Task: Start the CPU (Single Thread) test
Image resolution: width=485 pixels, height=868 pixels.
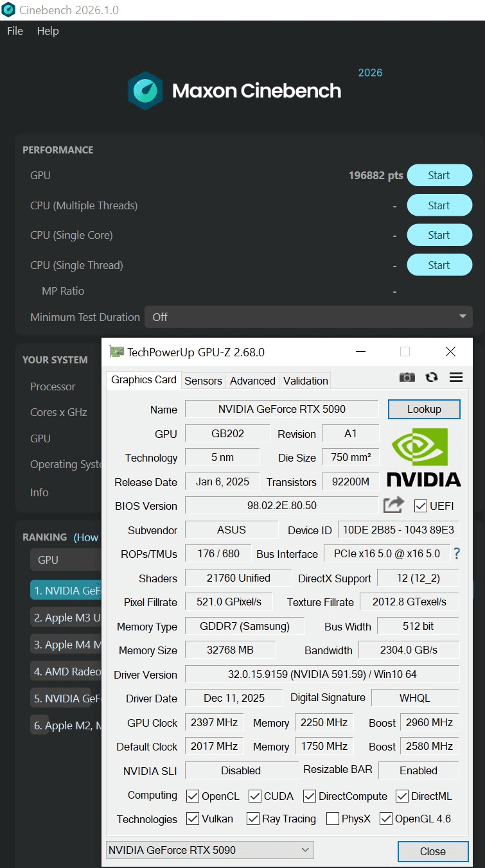Action: [x=439, y=265]
